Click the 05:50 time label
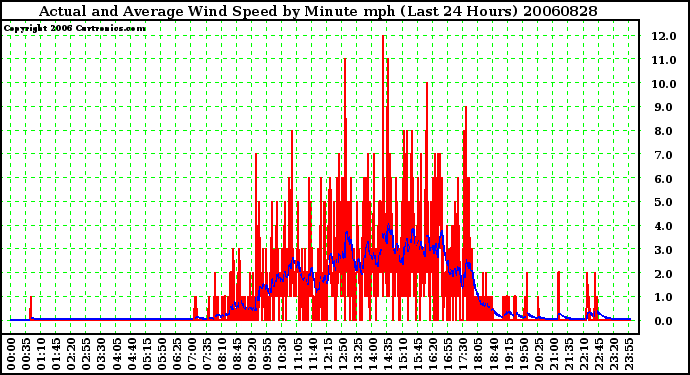This screenshot has width=690, height=375. coord(161,354)
